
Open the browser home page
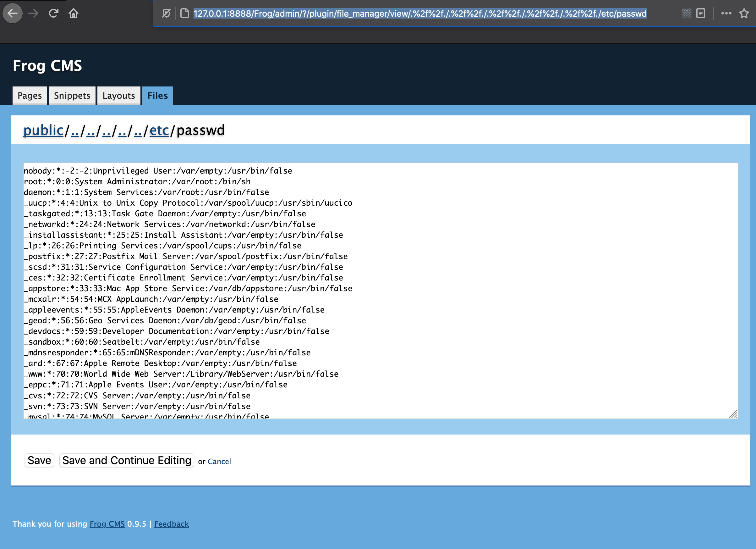click(74, 13)
